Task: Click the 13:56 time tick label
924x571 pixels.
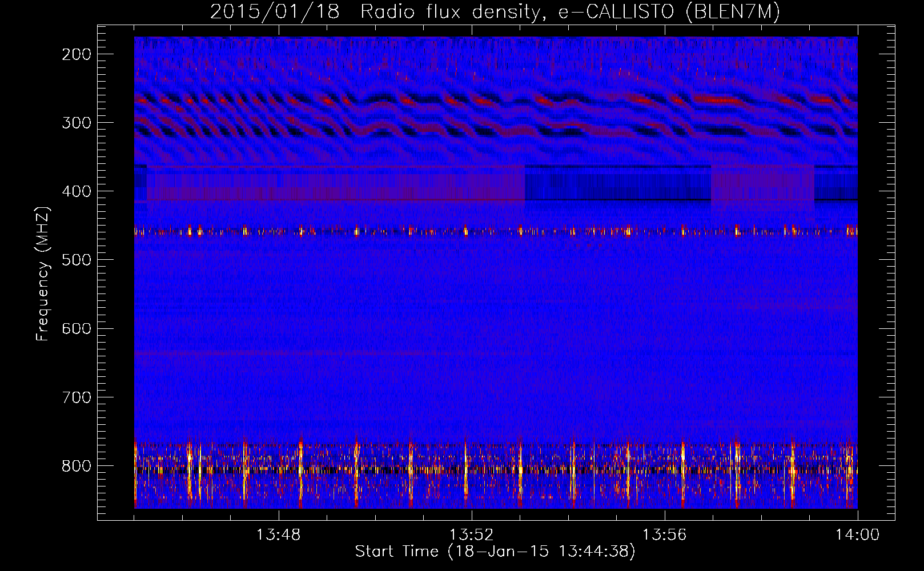Action: click(665, 535)
